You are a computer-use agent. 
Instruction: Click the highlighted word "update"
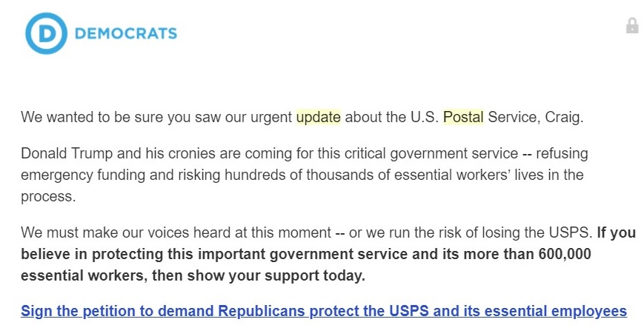point(319,118)
